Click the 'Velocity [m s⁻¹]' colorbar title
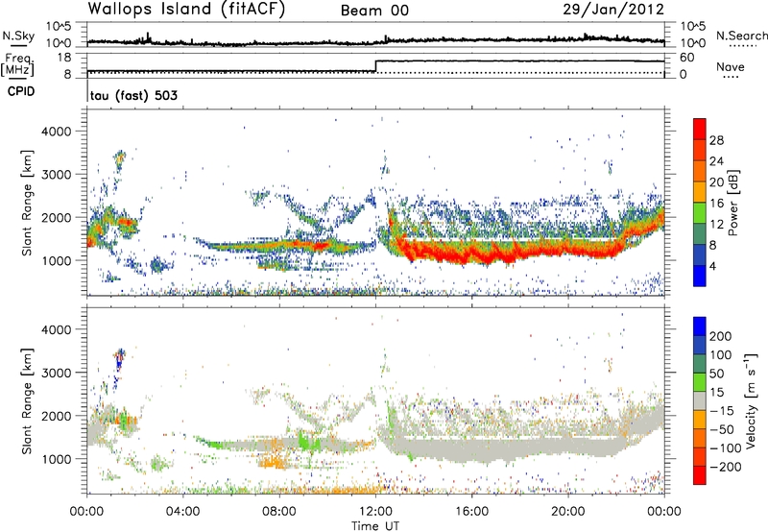The width and height of the screenshot is (768, 532). (751, 400)
